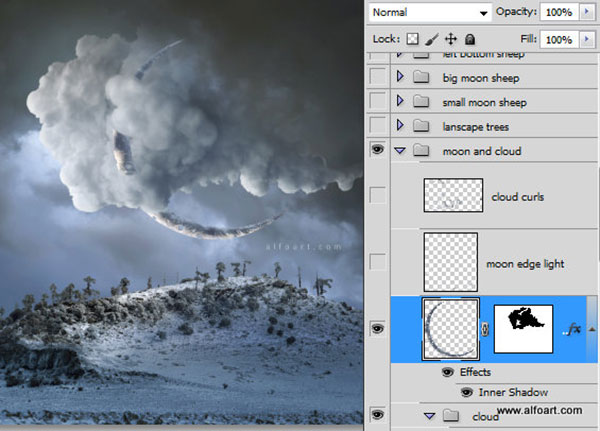Screen dimensions: 600x431
Task: Open the Fill slider arrow
Action: coord(587,39)
